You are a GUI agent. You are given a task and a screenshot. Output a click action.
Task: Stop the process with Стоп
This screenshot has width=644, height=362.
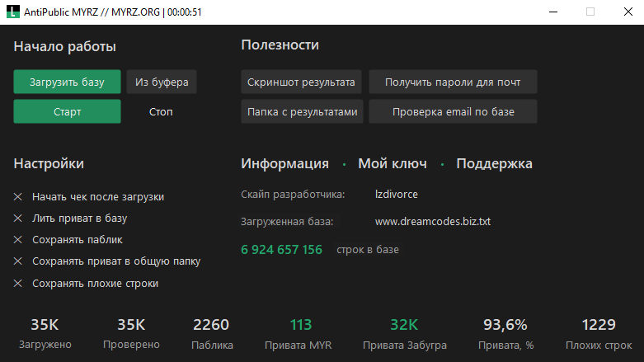click(x=161, y=111)
